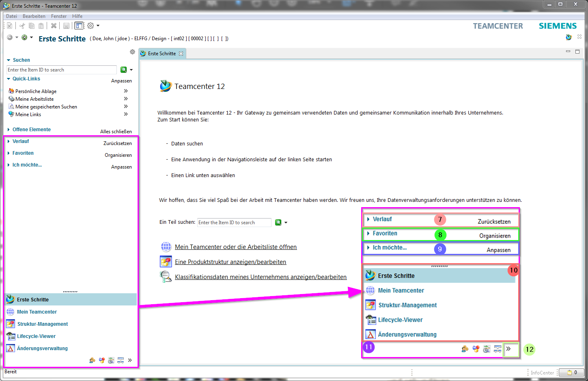Click the Save floppy disk toolbar icon
The image size is (588, 381).
[66, 26]
